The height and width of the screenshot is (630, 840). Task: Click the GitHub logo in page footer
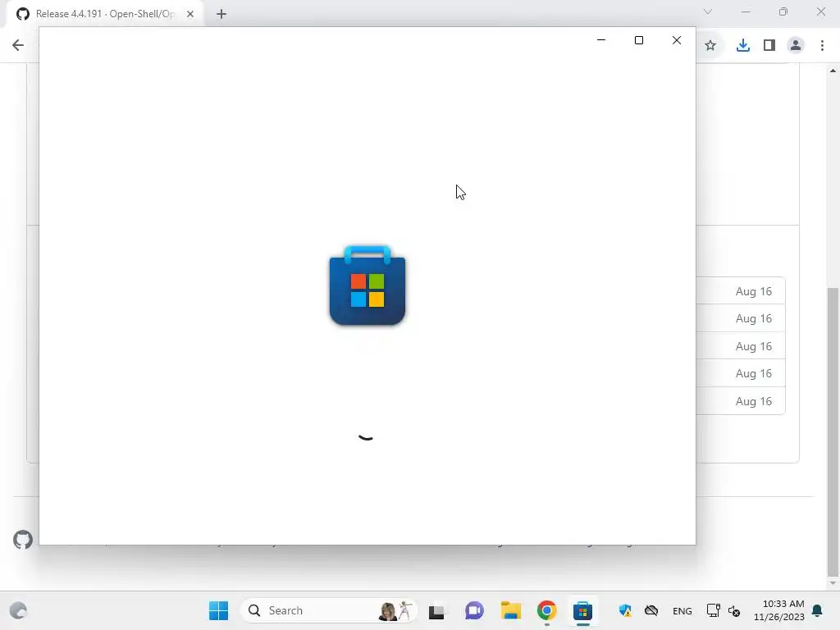click(x=23, y=540)
